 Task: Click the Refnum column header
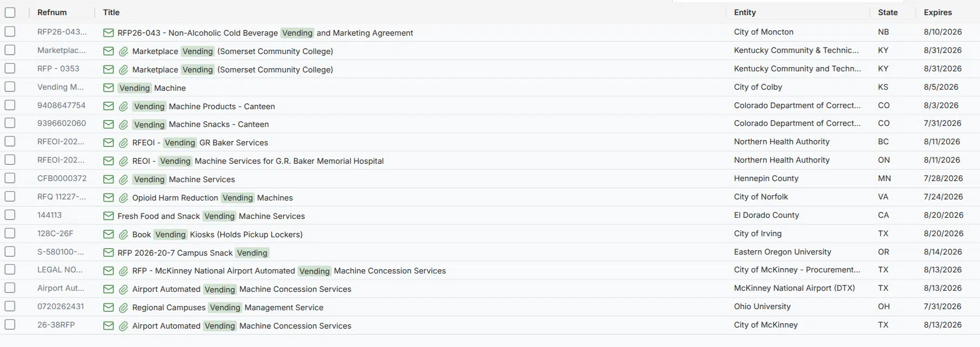(x=52, y=12)
